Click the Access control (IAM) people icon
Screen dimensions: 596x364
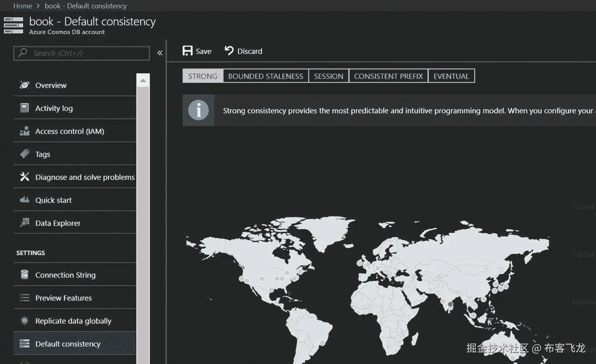[25, 131]
